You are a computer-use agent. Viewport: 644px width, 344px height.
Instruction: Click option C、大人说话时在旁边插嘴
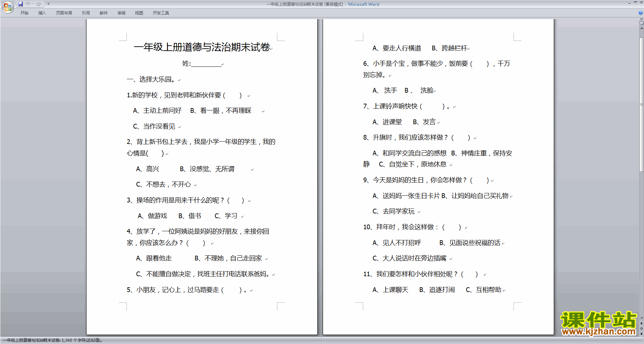(x=410, y=258)
